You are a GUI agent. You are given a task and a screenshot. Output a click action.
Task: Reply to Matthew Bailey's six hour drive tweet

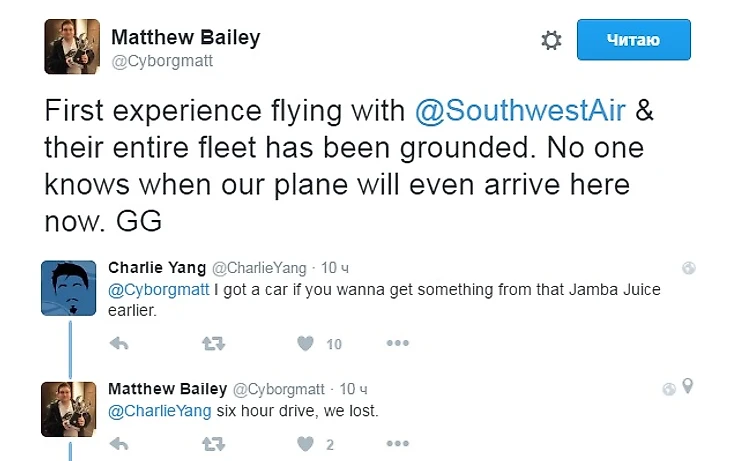point(119,443)
